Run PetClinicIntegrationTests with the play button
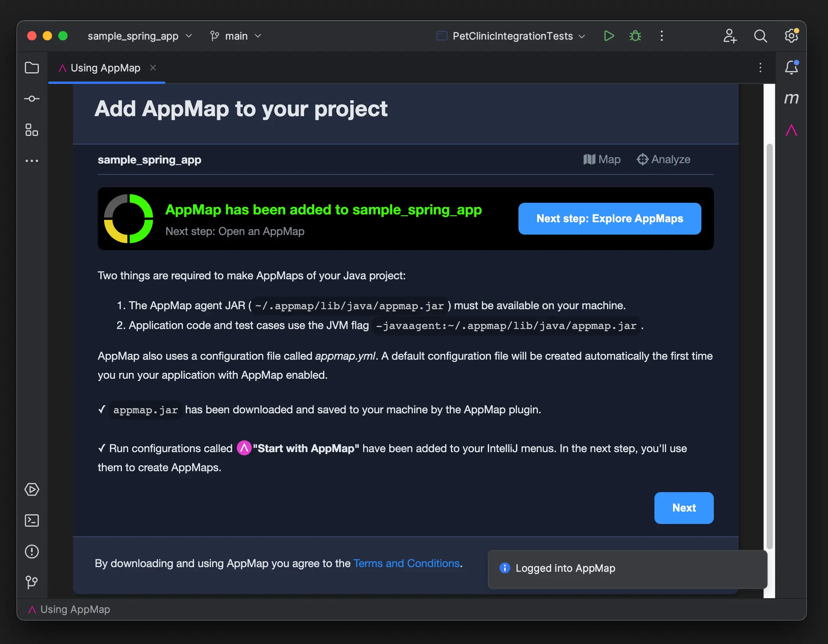The image size is (828, 644). pyautogui.click(x=609, y=36)
